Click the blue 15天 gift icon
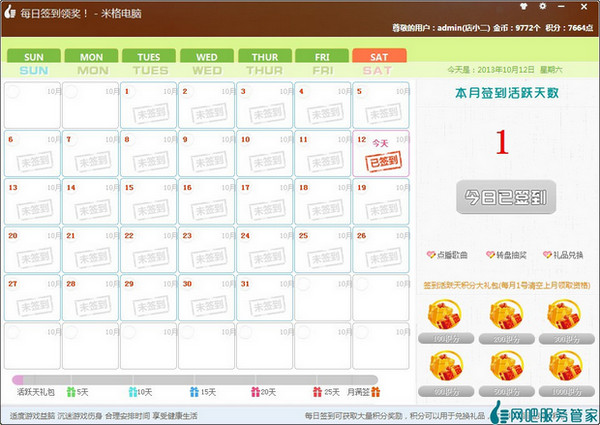This screenshot has height=425, width=600. click(194, 392)
